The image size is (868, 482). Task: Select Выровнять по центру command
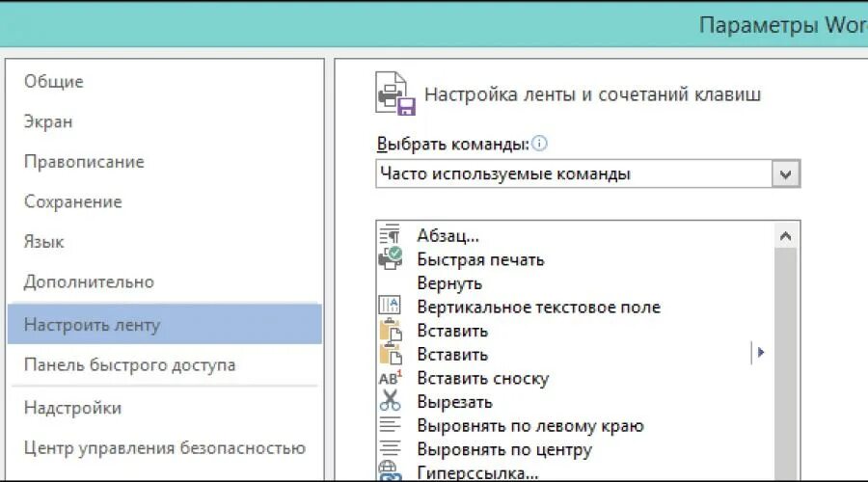tap(504, 449)
